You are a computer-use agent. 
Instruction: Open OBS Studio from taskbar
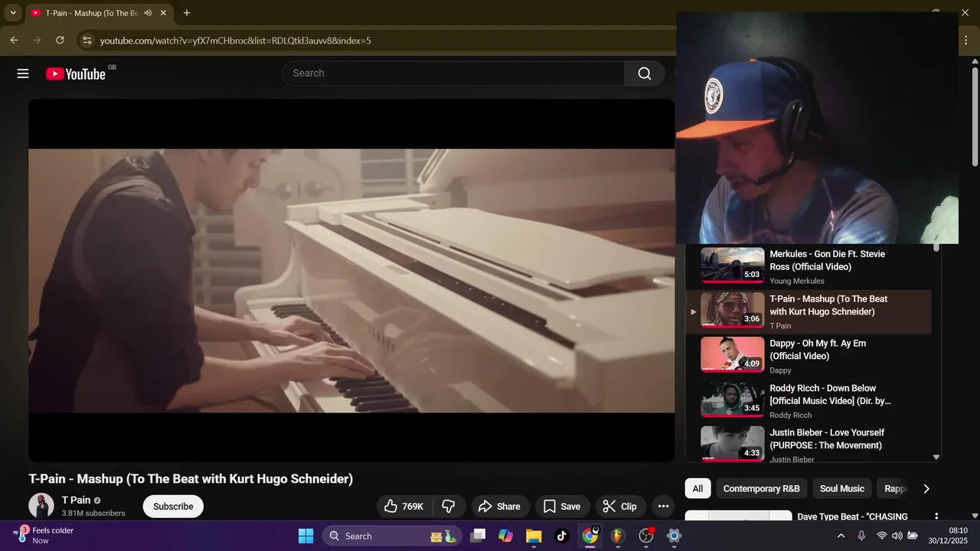coord(646,536)
